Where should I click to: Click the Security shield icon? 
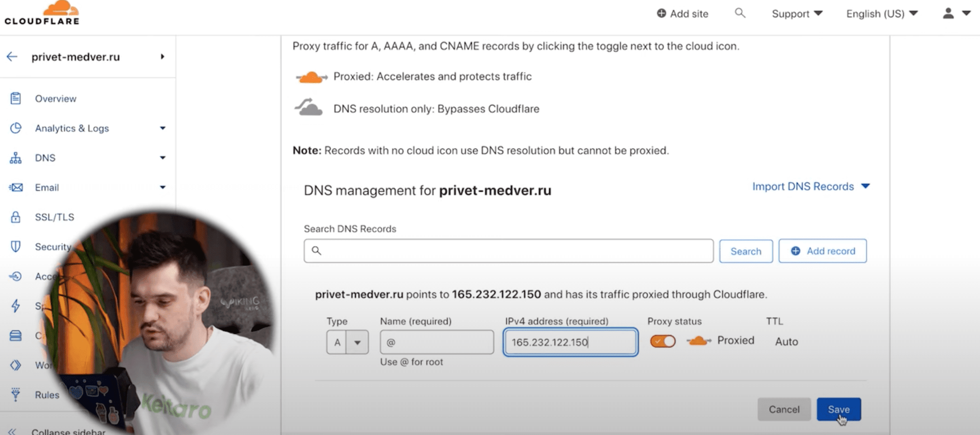tap(15, 246)
